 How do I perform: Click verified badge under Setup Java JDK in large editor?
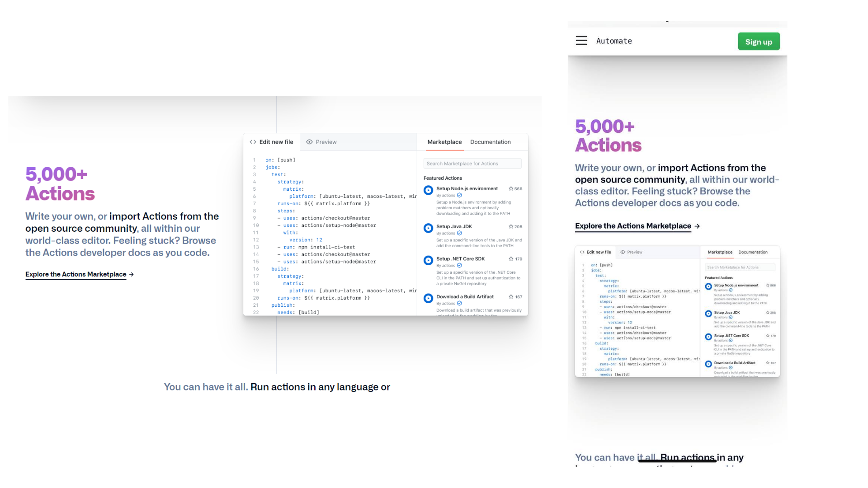[x=459, y=233]
